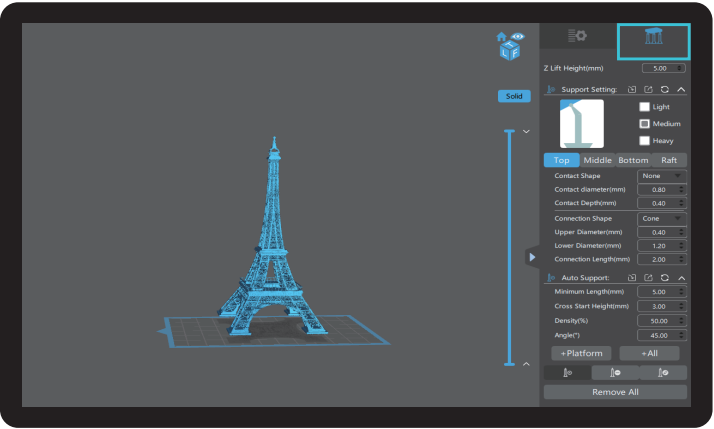Click the Density percent field

[x=662, y=321]
